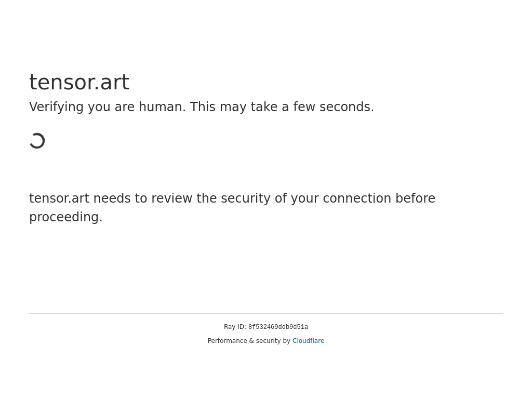Click "This may take a few seconds" sentence
This screenshot has height=399, width=532.
pos(282,107)
